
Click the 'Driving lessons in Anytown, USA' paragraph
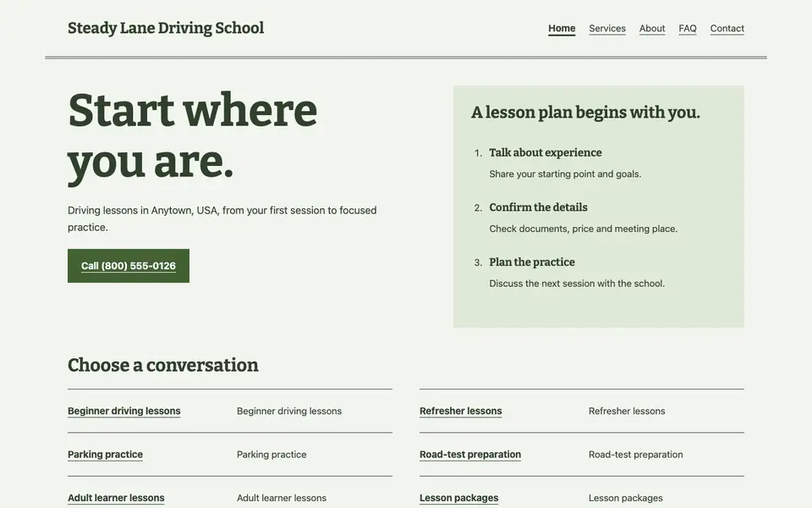[222, 218]
